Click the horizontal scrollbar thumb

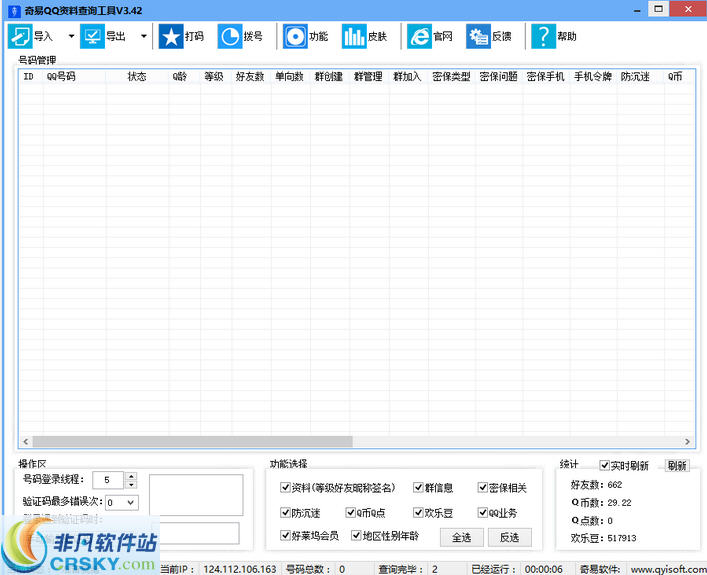(x=193, y=441)
